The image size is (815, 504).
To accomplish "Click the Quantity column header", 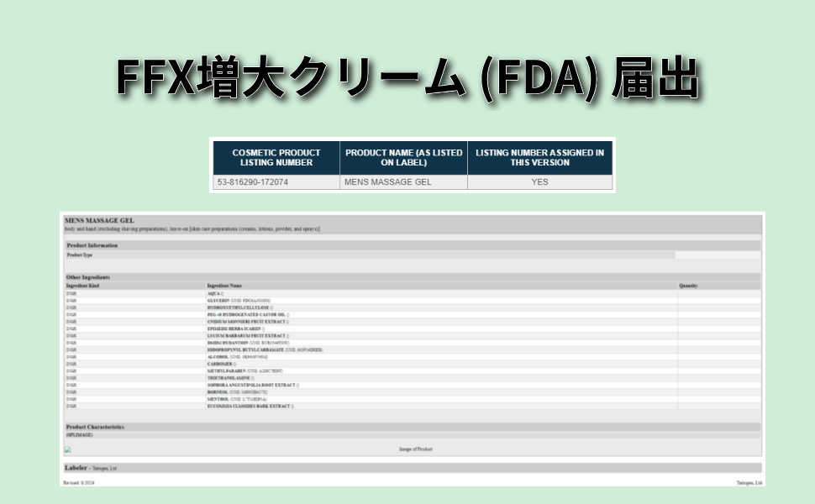I will point(689,286).
